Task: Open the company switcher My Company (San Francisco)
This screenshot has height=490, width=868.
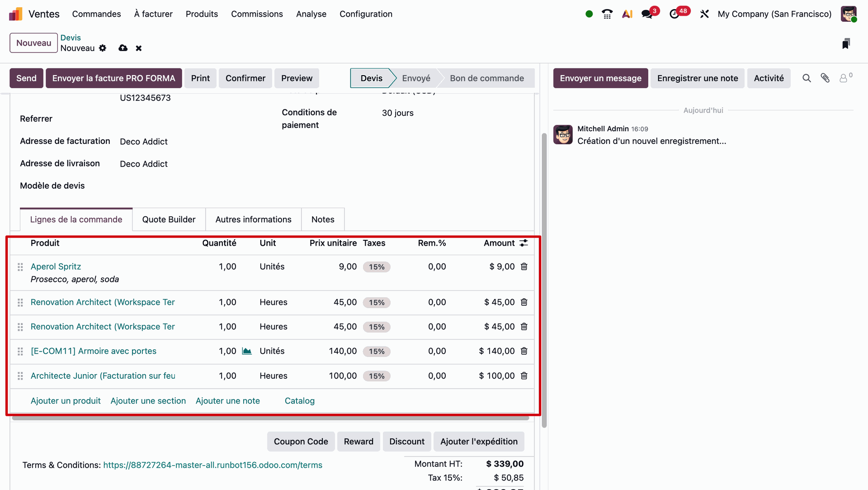Action: pyautogui.click(x=774, y=14)
